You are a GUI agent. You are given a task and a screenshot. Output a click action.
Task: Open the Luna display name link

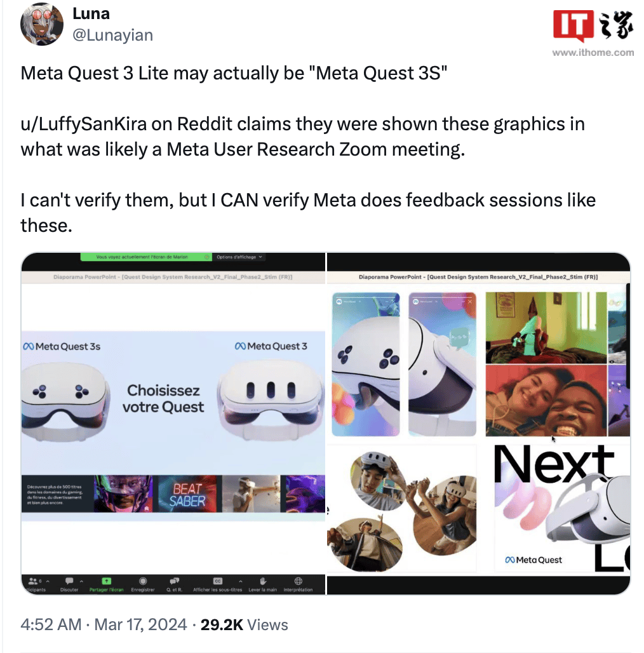click(x=91, y=14)
